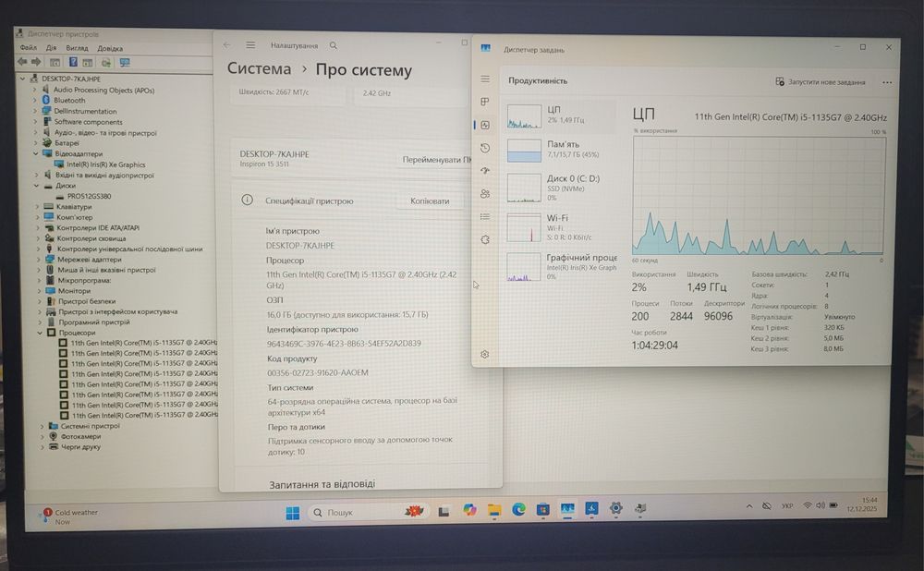This screenshot has width=924, height=571.
Task: Open App history icon in Task Manager sidebar
Action: coord(484,148)
